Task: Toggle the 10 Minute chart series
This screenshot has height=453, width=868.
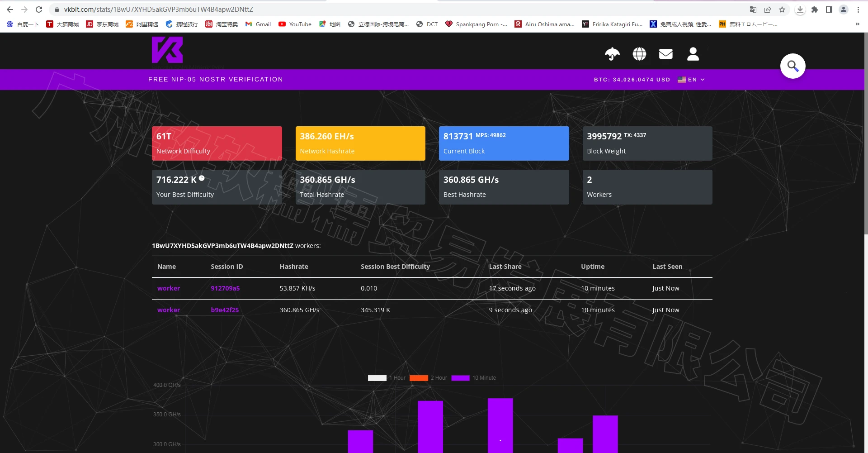Action: [x=474, y=378]
